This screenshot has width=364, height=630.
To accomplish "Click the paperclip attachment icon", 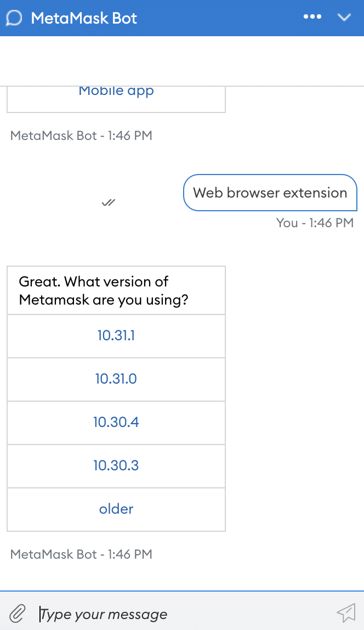I will 17,613.
